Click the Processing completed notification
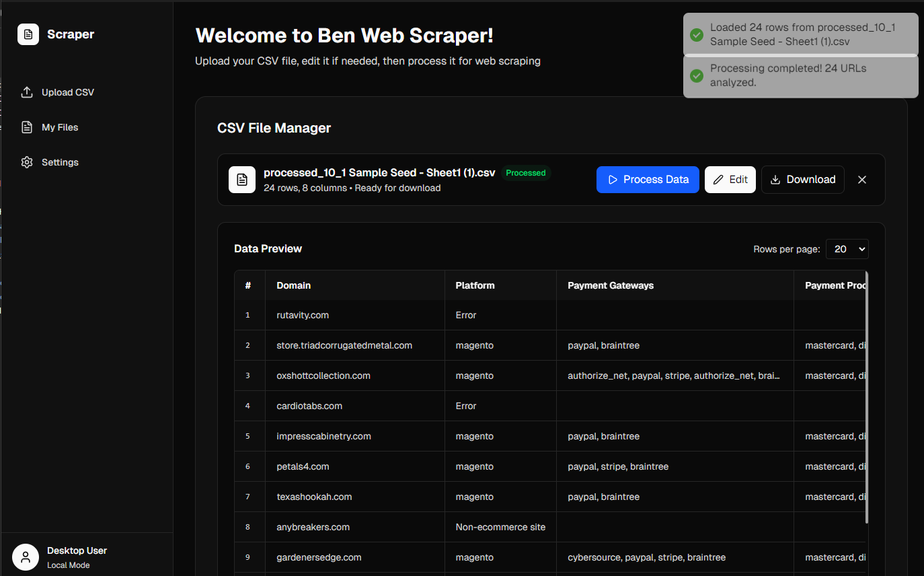Viewport: 924px width, 576px height. coord(800,75)
